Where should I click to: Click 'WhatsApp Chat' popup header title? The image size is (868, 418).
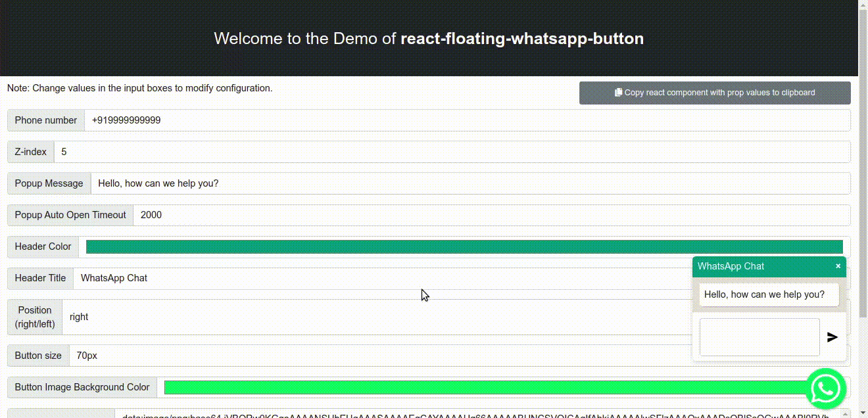pyautogui.click(x=731, y=266)
